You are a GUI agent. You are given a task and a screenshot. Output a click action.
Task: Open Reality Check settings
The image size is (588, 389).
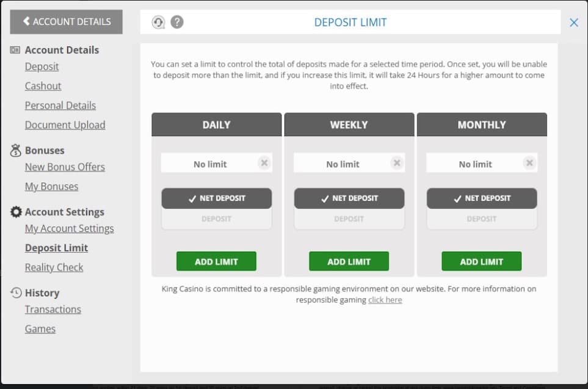click(54, 267)
